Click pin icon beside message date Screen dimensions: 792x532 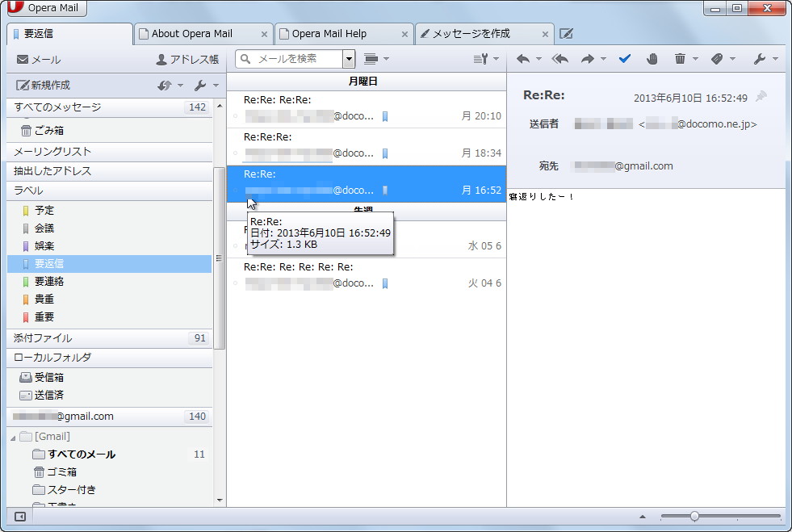tap(761, 97)
